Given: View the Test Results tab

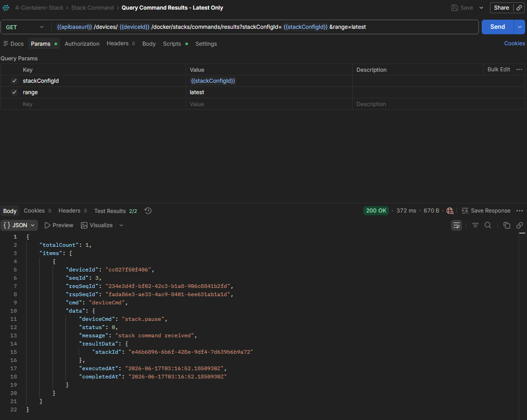Looking at the screenshot, I should (x=116, y=211).
